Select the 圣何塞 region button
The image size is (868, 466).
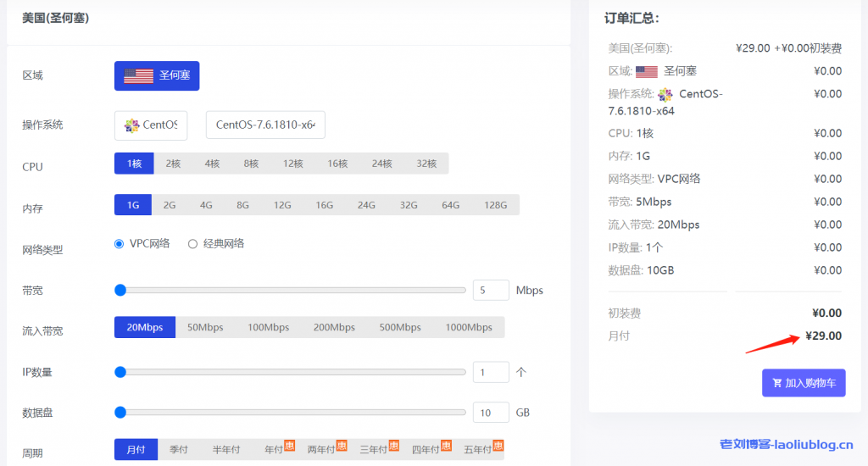click(157, 75)
